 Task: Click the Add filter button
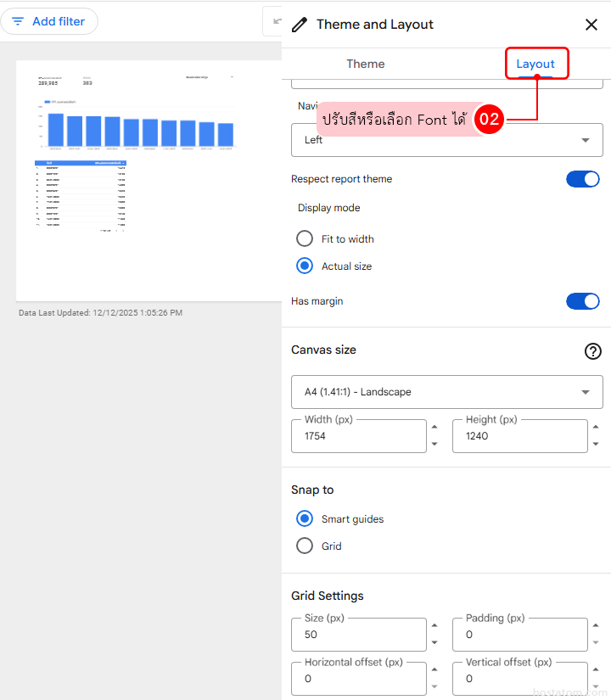[49, 21]
